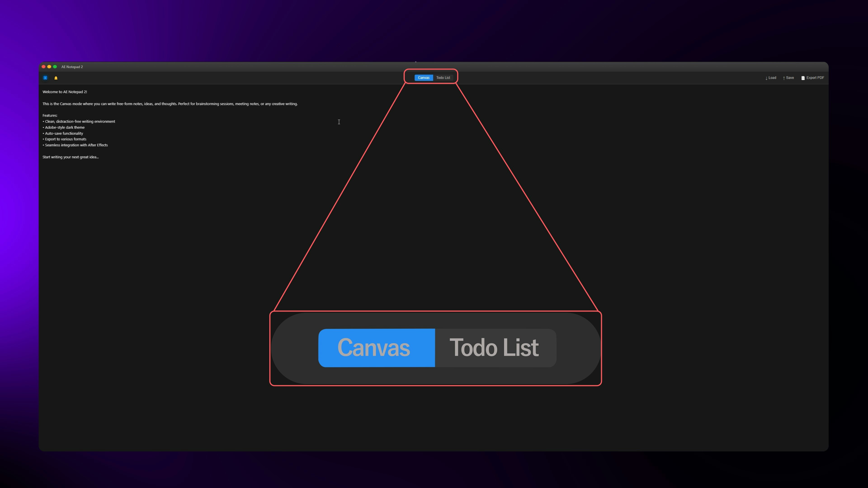Click the AE Notepad 2 title bar

tap(72, 67)
